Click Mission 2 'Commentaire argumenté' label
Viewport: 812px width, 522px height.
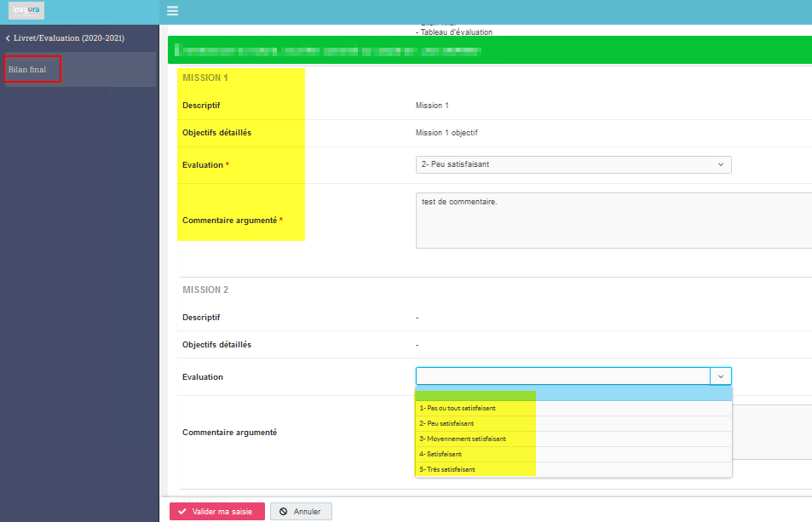click(229, 433)
